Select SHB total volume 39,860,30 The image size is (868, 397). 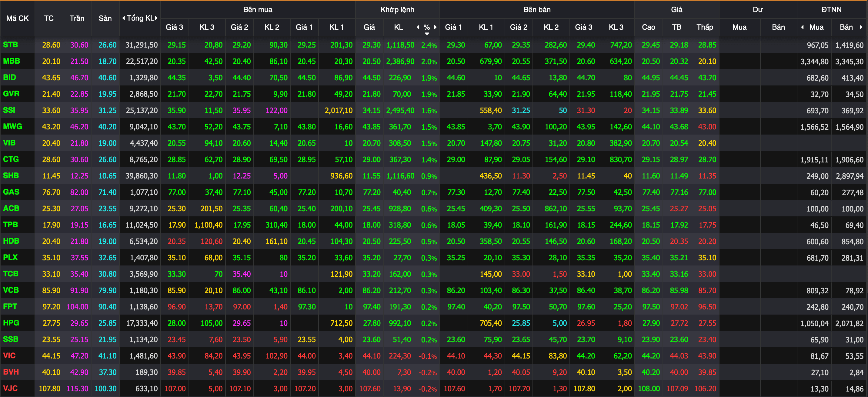[142, 176]
